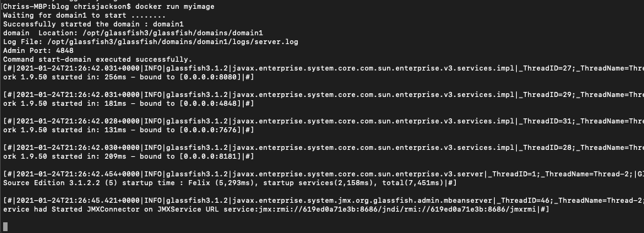Screen dimensions: 644x233
Task: Click the bound address [0.0.0.0:7676]
Action: tap(208, 130)
